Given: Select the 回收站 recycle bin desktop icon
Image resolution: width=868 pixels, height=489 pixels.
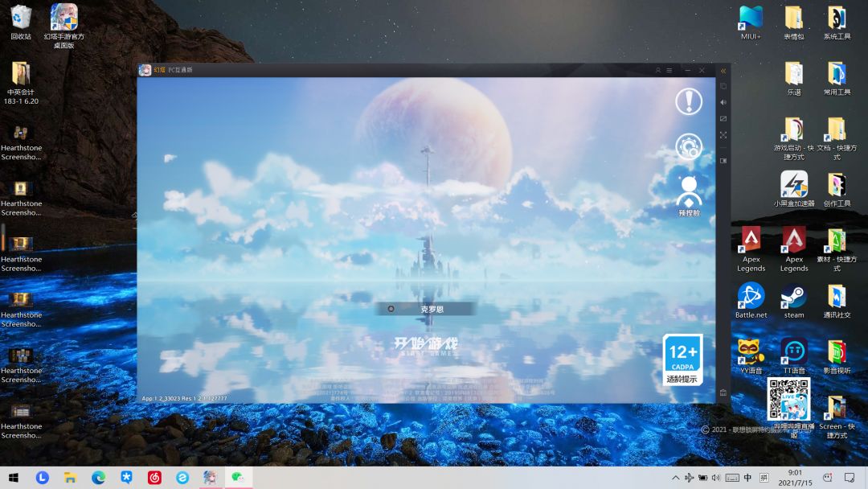Looking at the screenshot, I should point(21,23).
